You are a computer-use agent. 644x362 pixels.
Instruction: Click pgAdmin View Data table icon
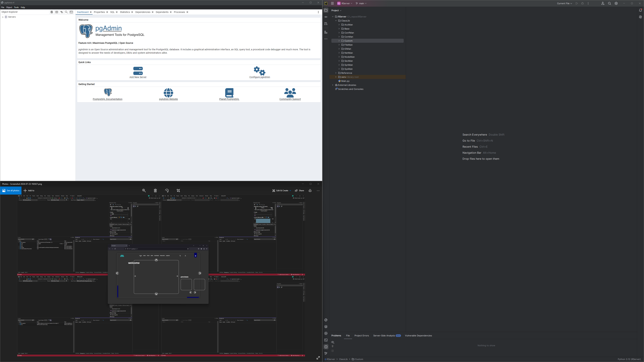(x=57, y=12)
